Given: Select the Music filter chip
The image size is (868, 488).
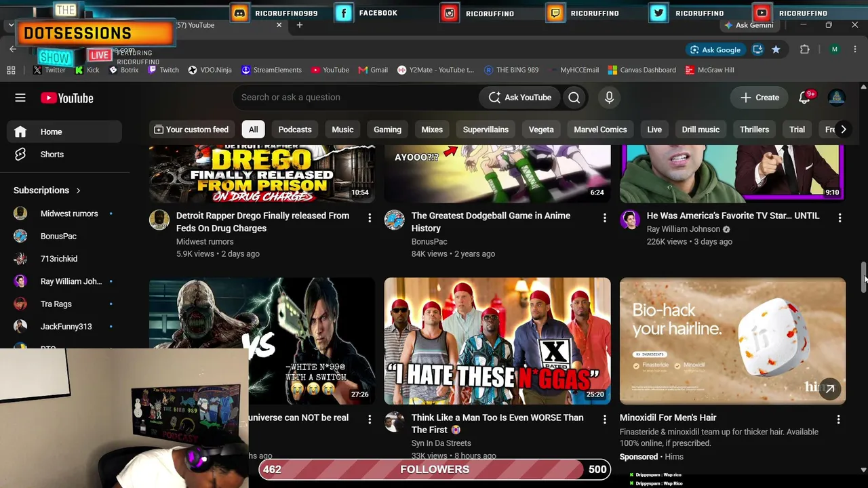Looking at the screenshot, I should pyautogui.click(x=342, y=129).
